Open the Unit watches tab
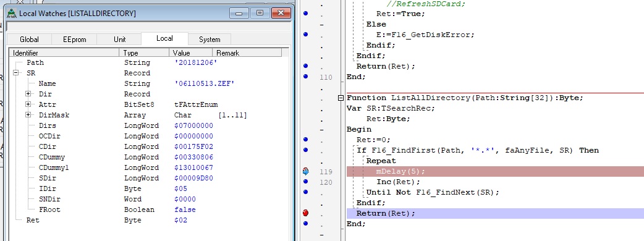The height and width of the screenshot is (241, 644). tap(119, 40)
